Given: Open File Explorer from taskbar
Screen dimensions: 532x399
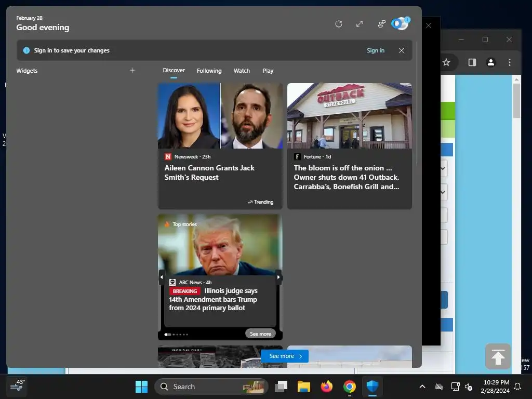Looking at the screenshot, I should click(x=303, y=387).
